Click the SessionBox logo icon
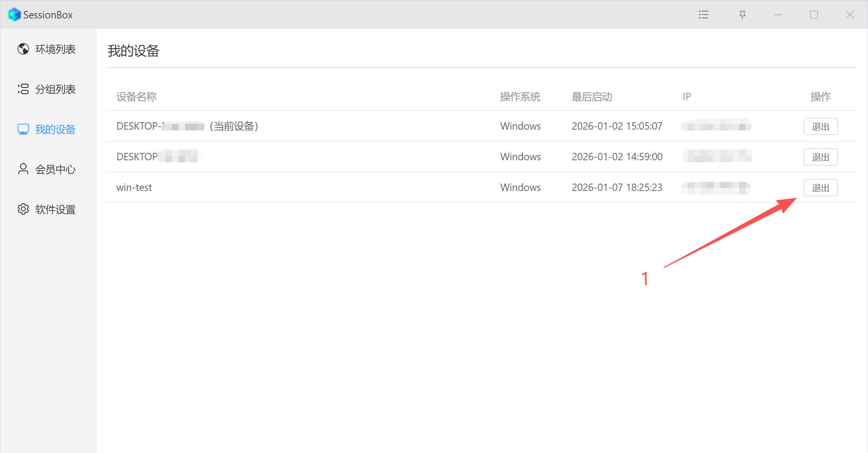Image resolution: width=868 pixels, height=453 pixels. click(14, 15)
